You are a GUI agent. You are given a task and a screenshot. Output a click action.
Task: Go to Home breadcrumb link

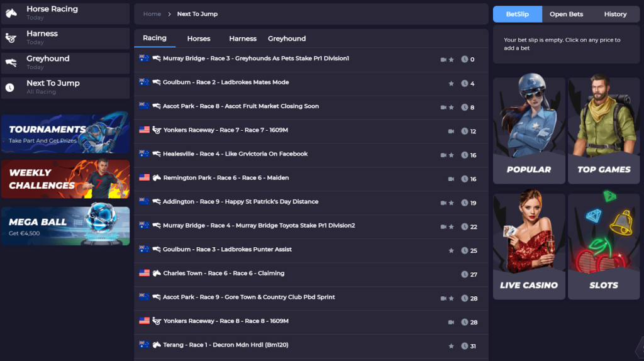[x=152, y=14]
